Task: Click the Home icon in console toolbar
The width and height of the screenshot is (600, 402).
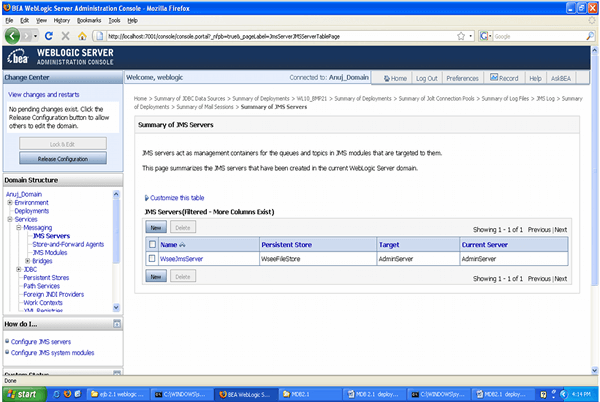Action: pos(393,78)
